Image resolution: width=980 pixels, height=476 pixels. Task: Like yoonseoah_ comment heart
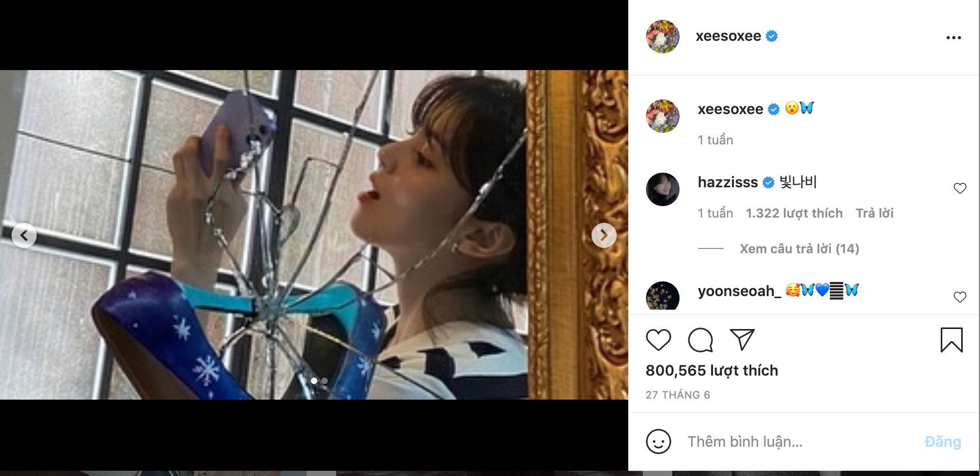click(960, 297)
